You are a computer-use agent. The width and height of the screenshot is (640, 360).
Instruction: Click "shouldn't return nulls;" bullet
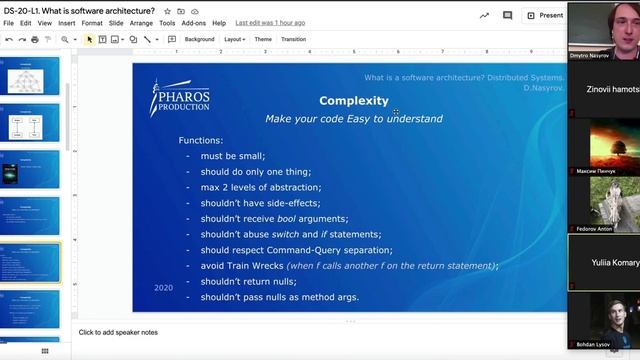click(249, 282)
